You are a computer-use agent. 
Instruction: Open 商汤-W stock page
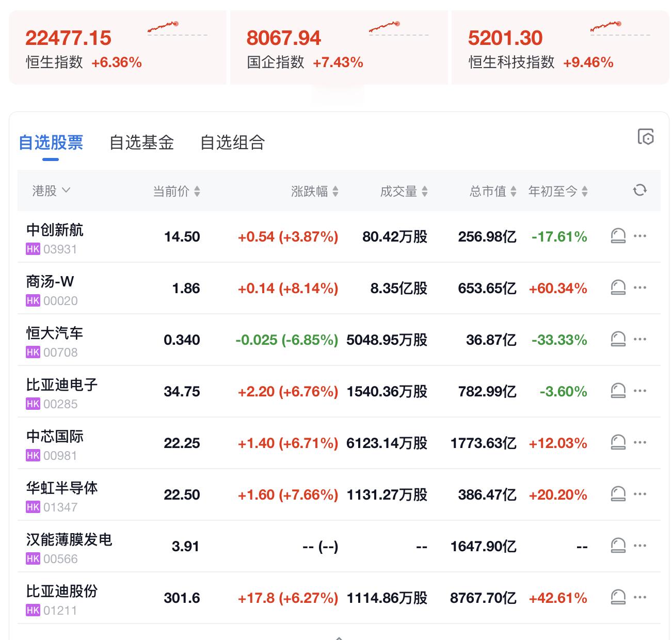(50, 281)
